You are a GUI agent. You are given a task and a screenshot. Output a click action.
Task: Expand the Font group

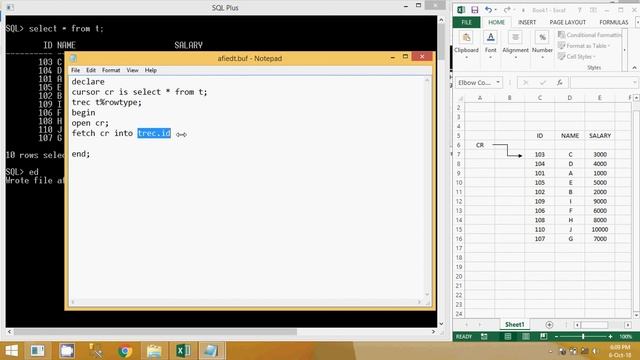pyautogui.click(x=491, y=45)
